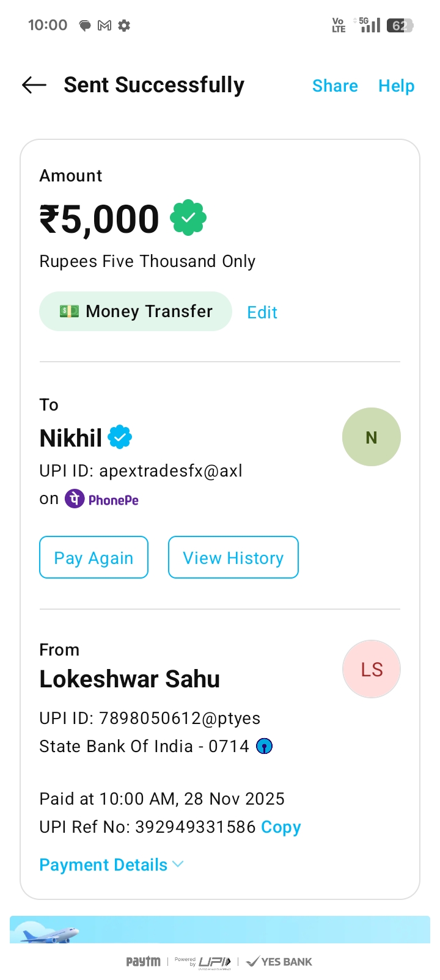Tap the State Bank of India logo
This screenshot has width=440, height=980.
coord(264,746)
